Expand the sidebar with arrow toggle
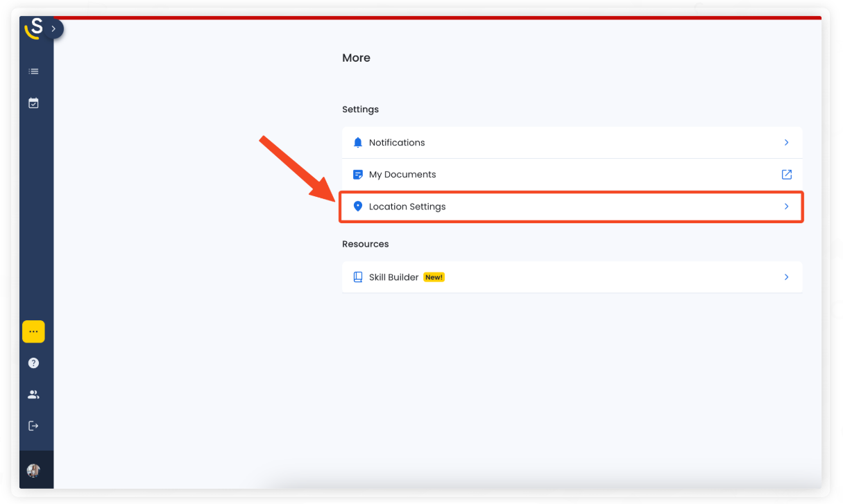The height and width of the screenshot is (504, 843). [53, 28]
